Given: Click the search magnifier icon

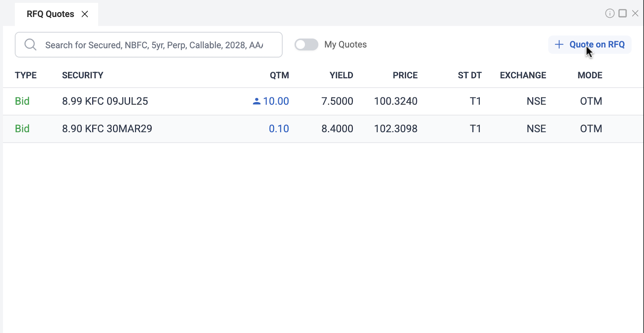Looking at the screenshot, I should (x=30, y=45).
